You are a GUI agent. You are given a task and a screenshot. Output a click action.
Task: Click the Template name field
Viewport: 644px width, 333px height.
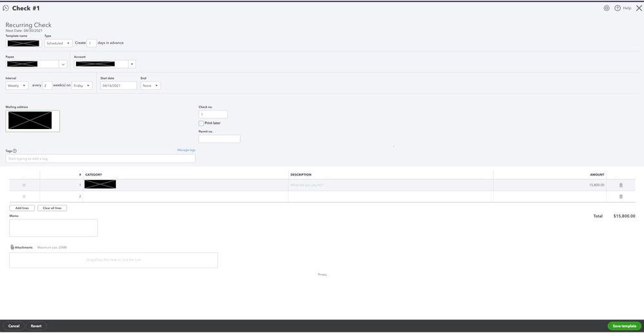coord(24,43)
